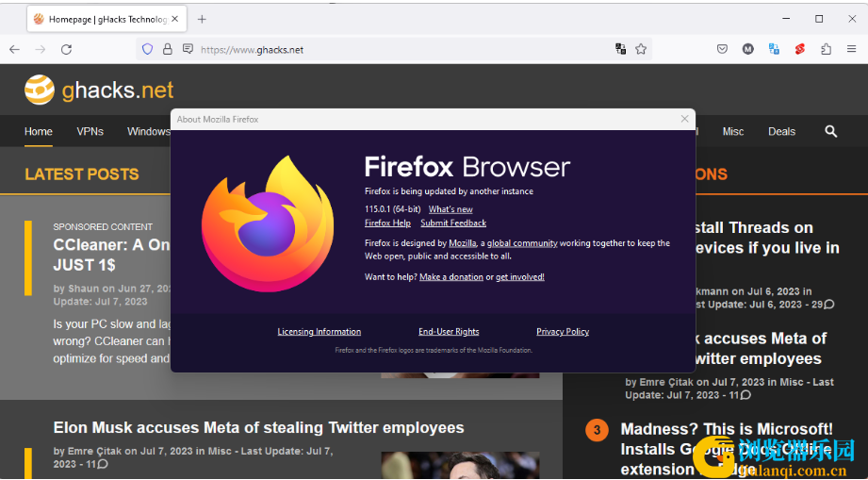Go to Home in site navigation

[39, 131]
